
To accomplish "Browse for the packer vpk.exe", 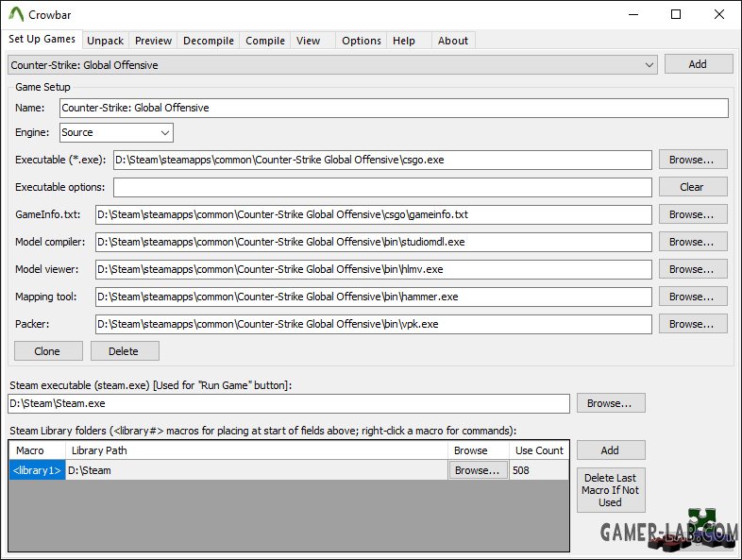I will (693, 324).
